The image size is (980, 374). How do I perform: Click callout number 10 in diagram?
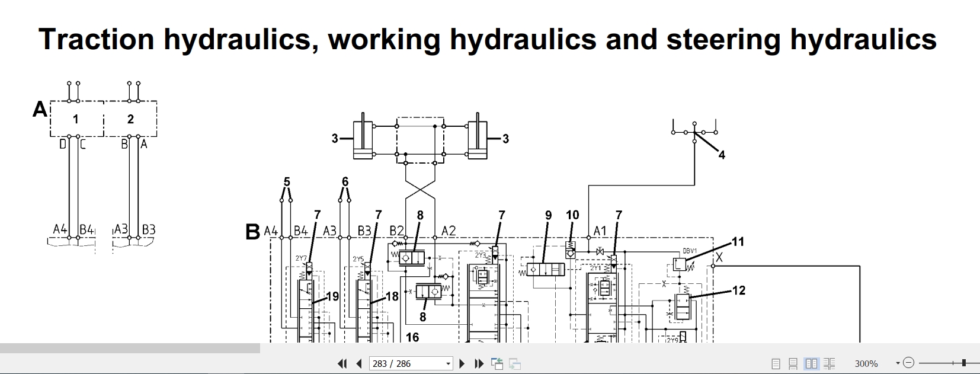point(572,215)
